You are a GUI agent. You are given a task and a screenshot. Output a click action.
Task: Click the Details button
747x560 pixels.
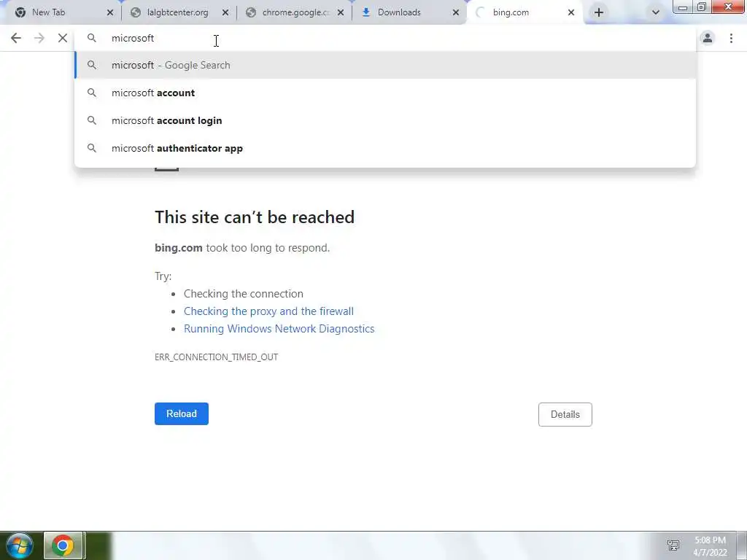pos(565,414)
